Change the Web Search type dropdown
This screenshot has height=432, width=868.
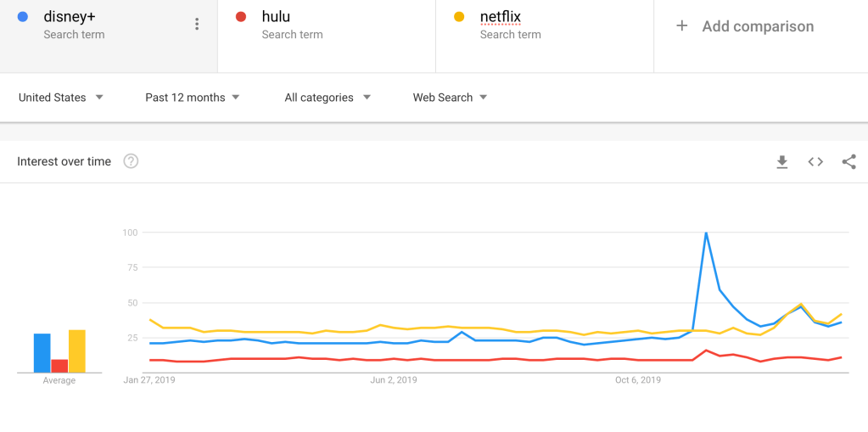(450, 98)
